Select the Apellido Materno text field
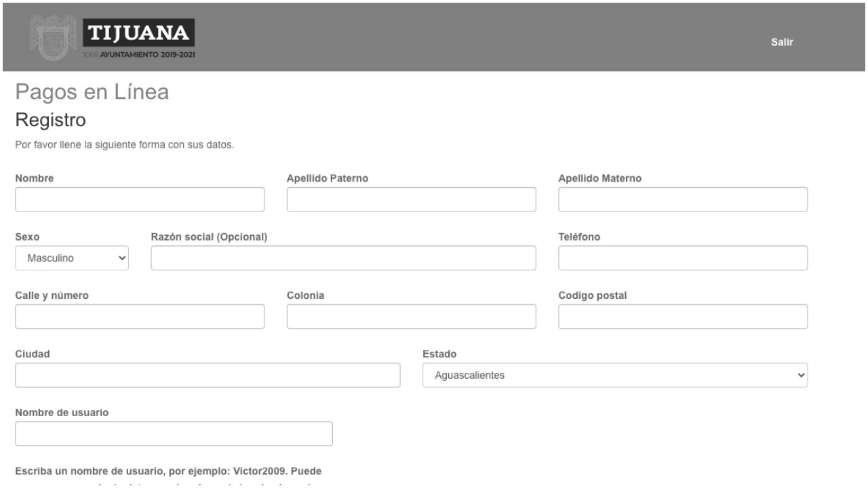Screen dimensions: 868x488 coord(683,200)
